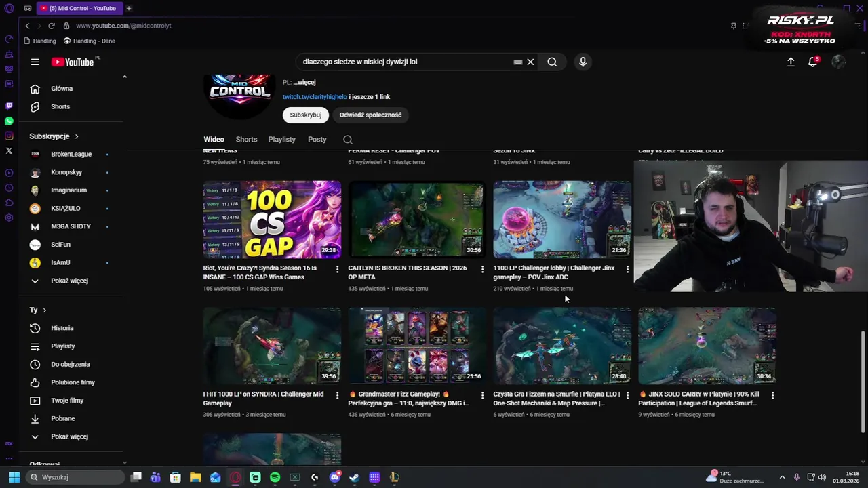868x488 pixels.
Task: Switch to the Wideo tab
Action: 214,140
